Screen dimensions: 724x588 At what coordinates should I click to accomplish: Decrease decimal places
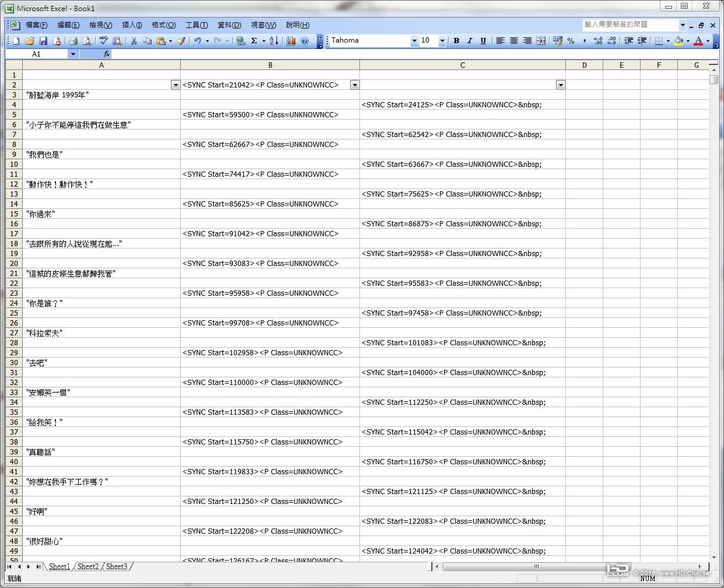point(611,41)
